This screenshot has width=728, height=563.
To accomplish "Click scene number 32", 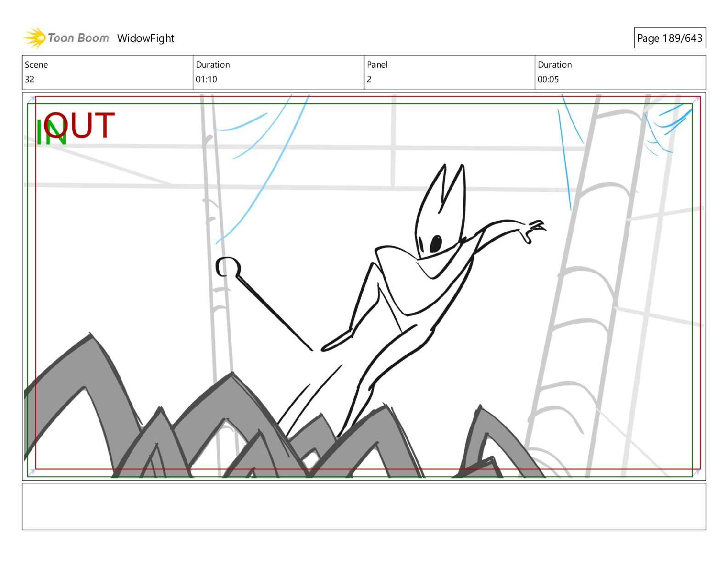I will tap(29, 79).
